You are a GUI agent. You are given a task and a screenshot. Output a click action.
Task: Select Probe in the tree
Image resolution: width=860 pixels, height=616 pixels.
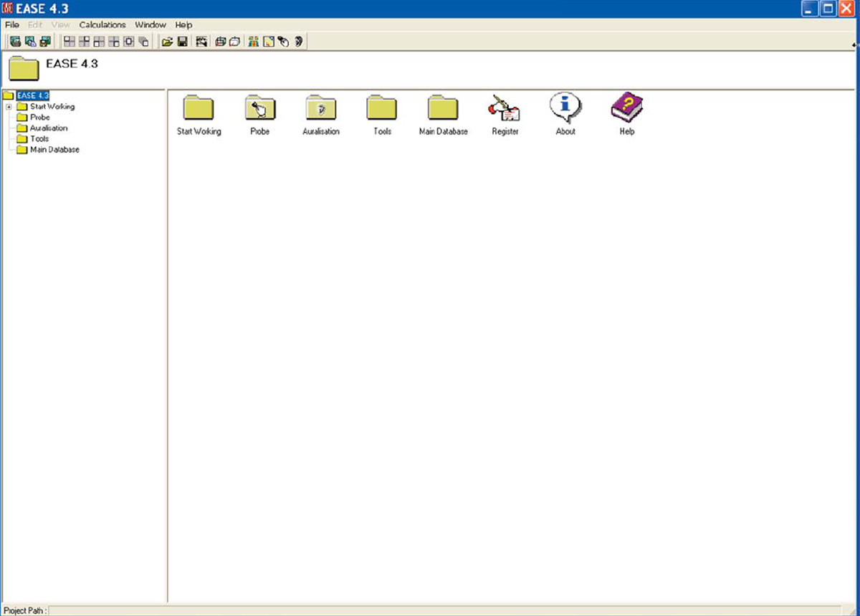point(40,117)
